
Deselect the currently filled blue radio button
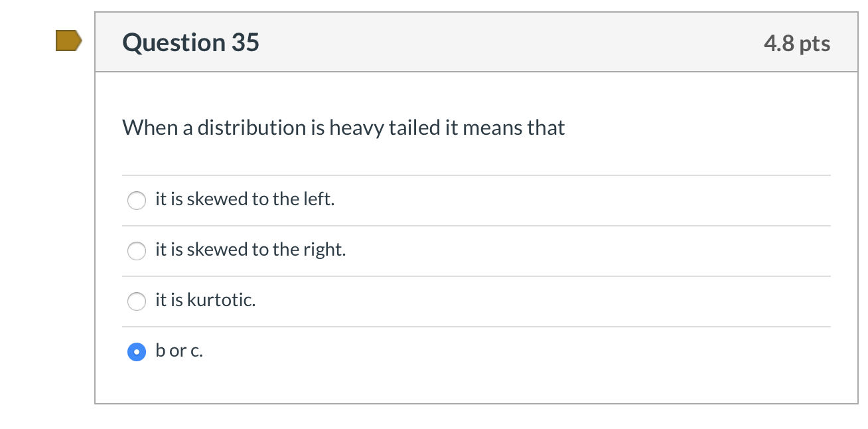[136, 351]
